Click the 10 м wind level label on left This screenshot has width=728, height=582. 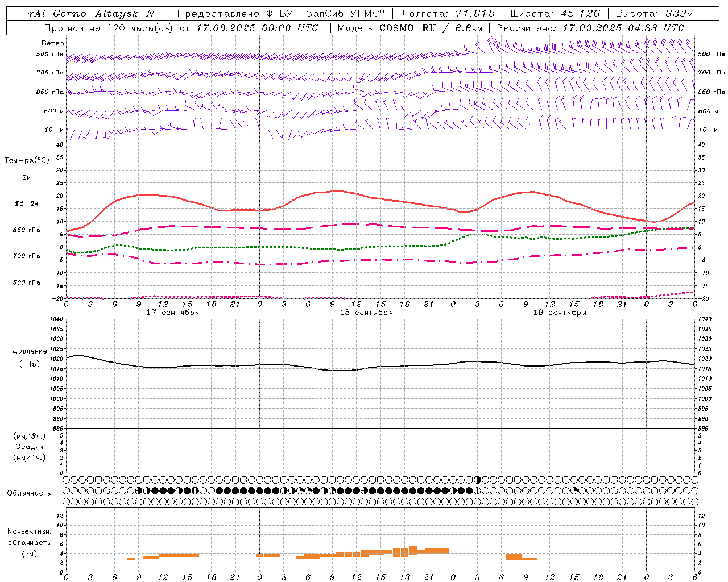55,130
